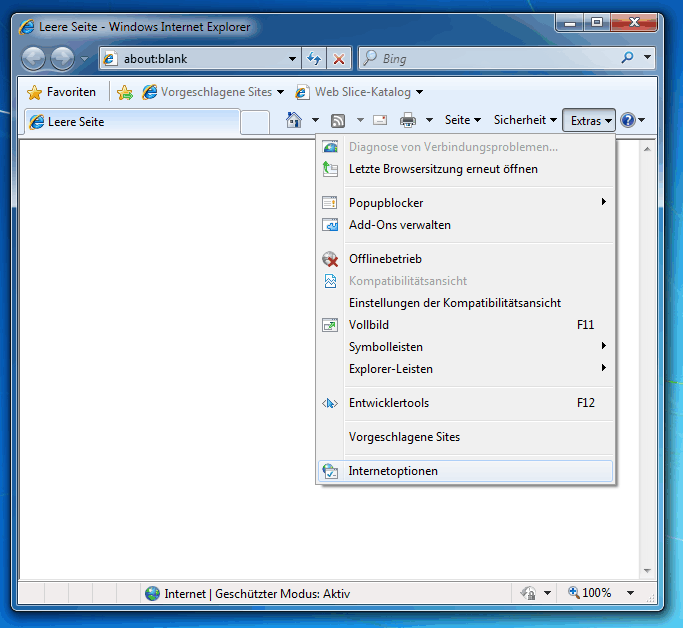
Task: Open the zoom level 100% dropdown
Action: (630, 593)
